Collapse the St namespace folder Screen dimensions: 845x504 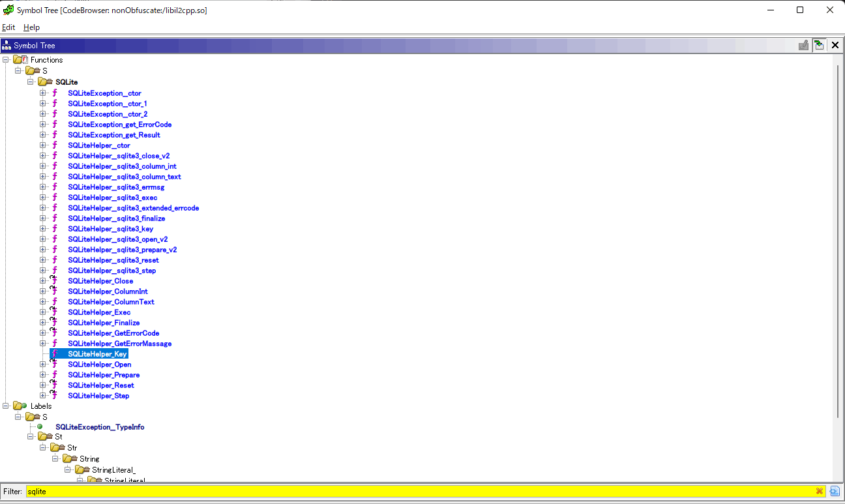click(31, 437)
